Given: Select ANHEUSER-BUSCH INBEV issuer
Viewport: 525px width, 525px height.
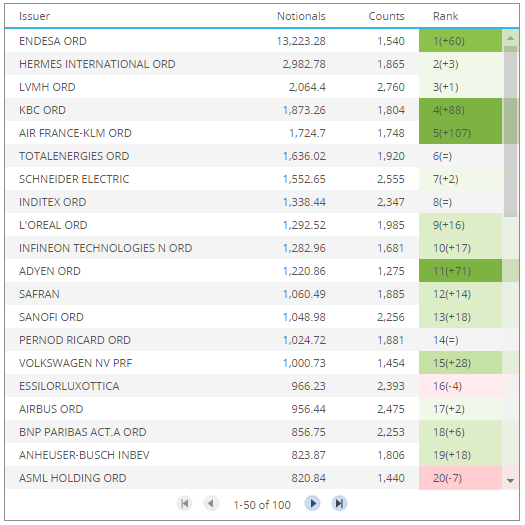Looking at the screenshot, I should [84, 455].
